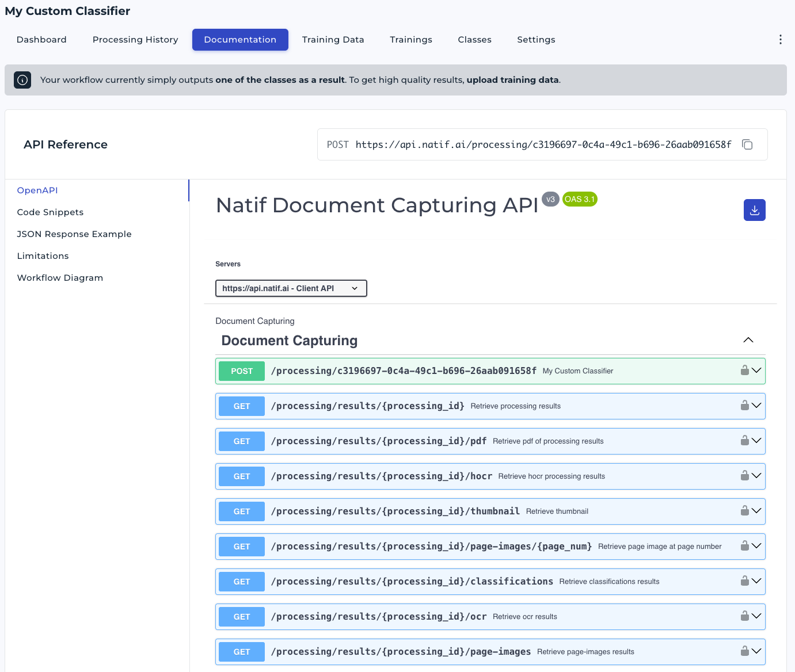Switch to the Classes tab
The height and width of the screenshot is (672, 795).
pyautogui.click(x=475, y=40)
